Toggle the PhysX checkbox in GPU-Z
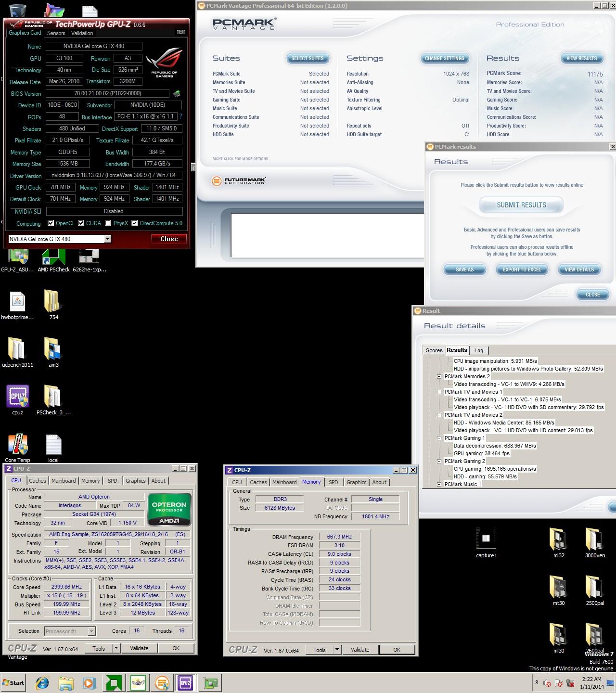616x693 pixels. click(x=108, y=223)
